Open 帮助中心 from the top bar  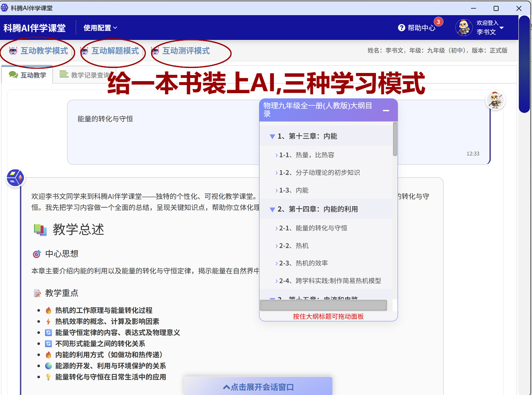tap(421, 27)
